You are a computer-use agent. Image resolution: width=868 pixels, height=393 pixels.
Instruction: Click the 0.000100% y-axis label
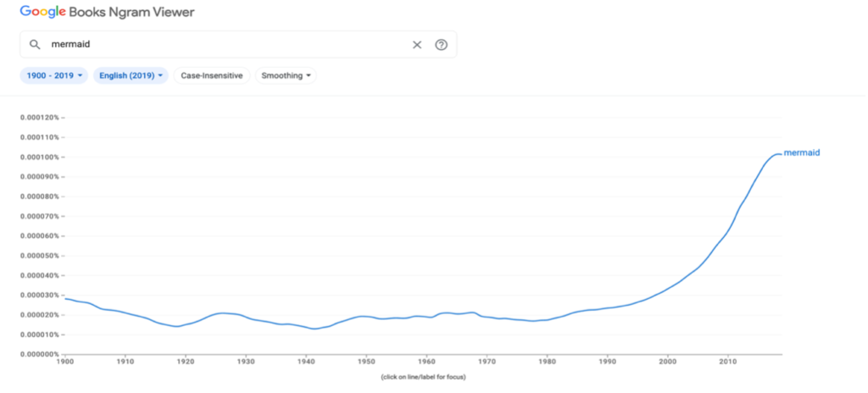click(x=39, y=157)
